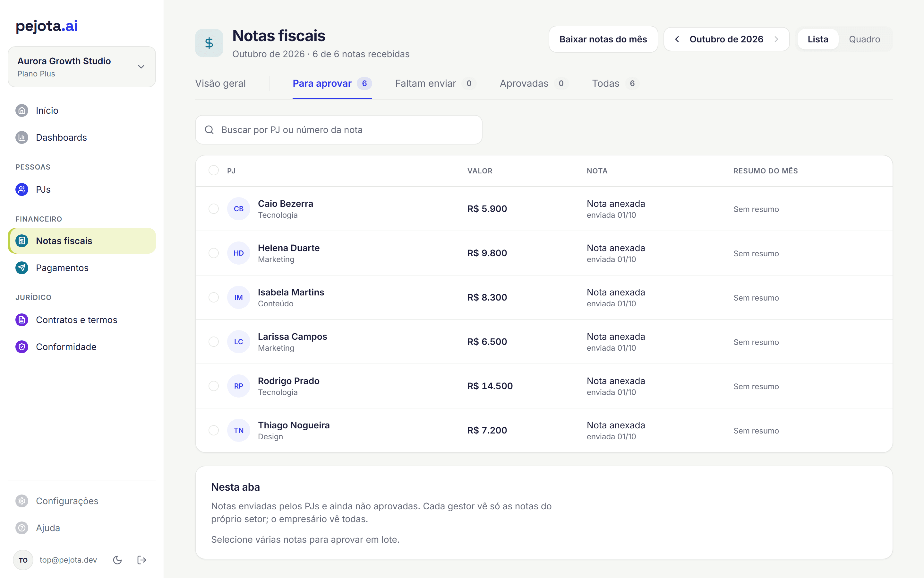Screen dimensions: 924x578
Task: Select Larissa Campos' note checkbox
Action: (214, 342)
